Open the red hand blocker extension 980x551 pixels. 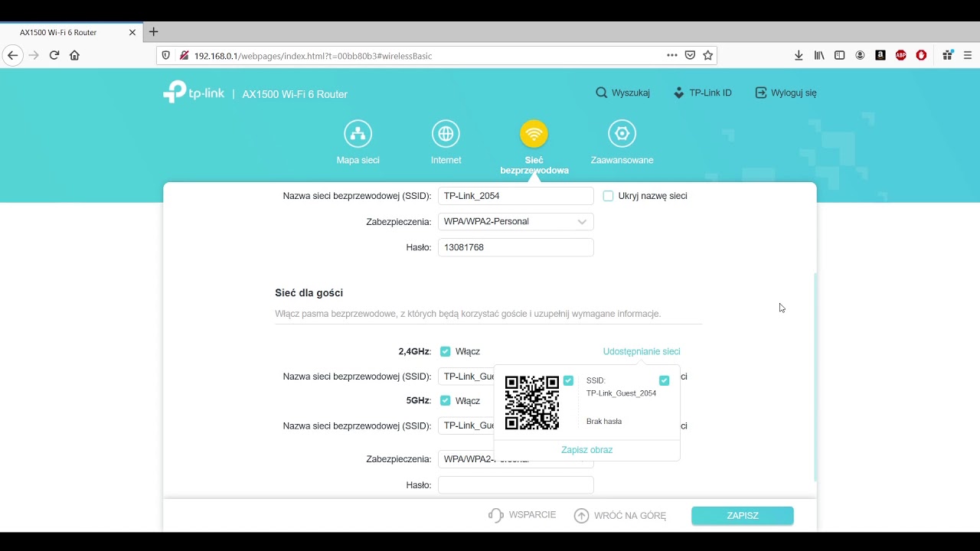point(921,55)
